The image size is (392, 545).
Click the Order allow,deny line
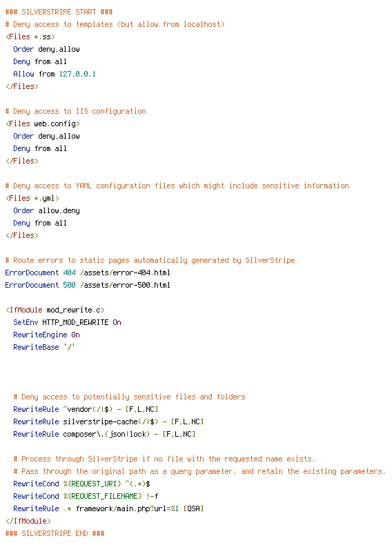pyautogui.click(x=46, y=210)
